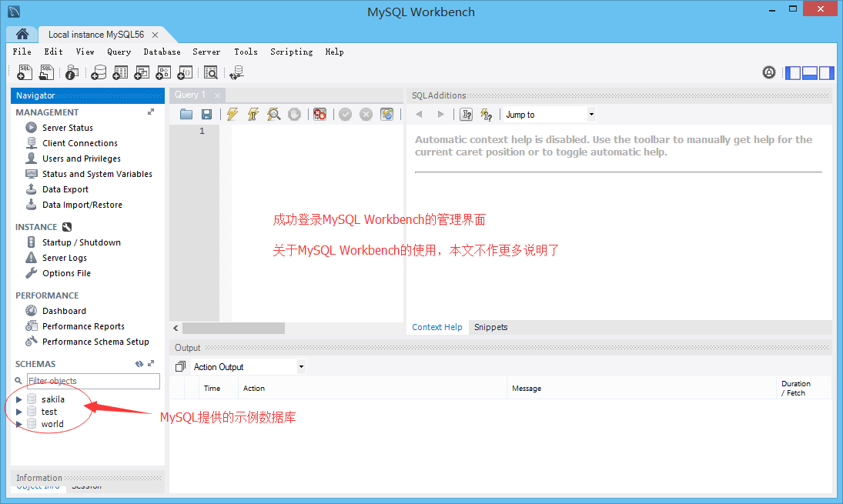
Task: Search table data using the magnifier toolbar icon
Action: pos(211,72)
